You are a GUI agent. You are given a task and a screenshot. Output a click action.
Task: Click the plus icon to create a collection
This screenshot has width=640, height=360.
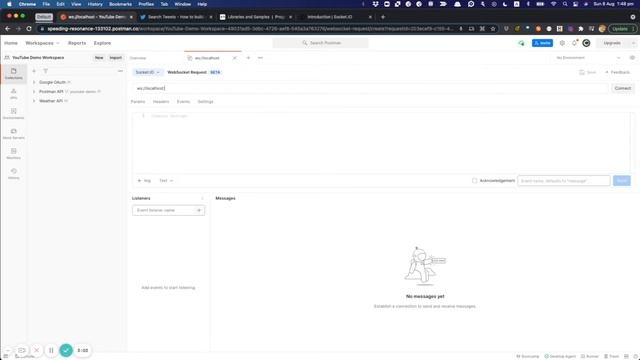click(34, 71)
